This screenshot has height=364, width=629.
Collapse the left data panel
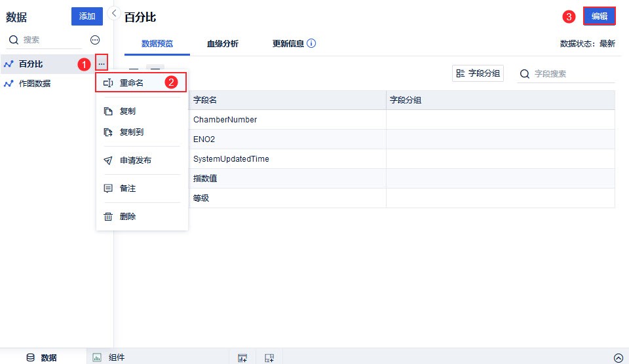tap(114, 13)
